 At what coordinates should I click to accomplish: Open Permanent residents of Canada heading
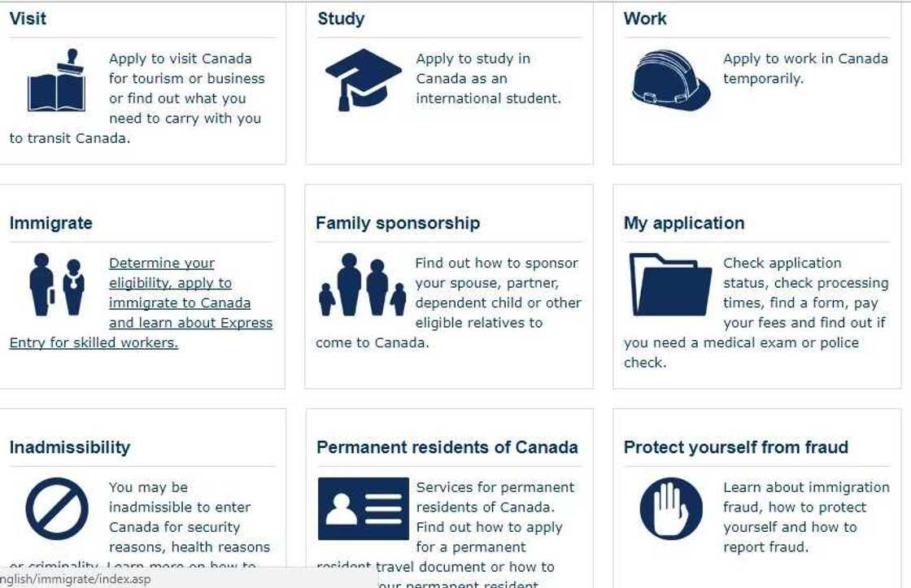tap(447, 447)
